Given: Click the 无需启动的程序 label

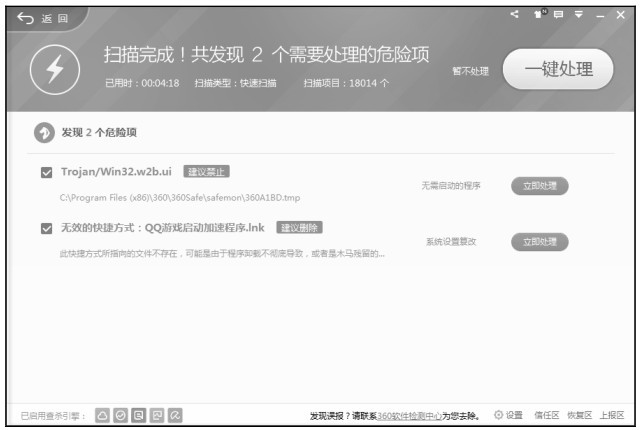Looking at the screenshot, I should tap(451, 186).
